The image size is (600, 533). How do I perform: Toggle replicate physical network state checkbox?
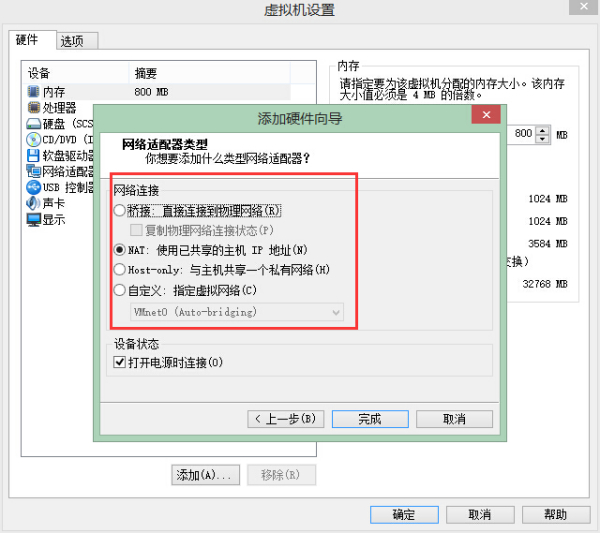point(136,230)
